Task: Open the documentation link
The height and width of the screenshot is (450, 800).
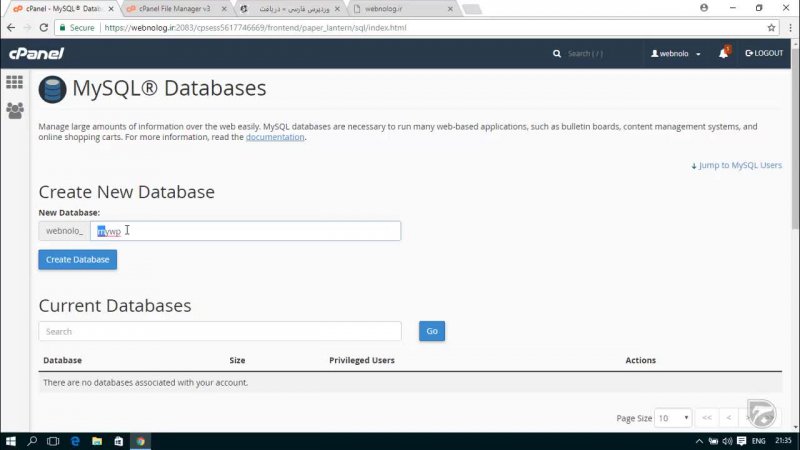Action: 275,137
